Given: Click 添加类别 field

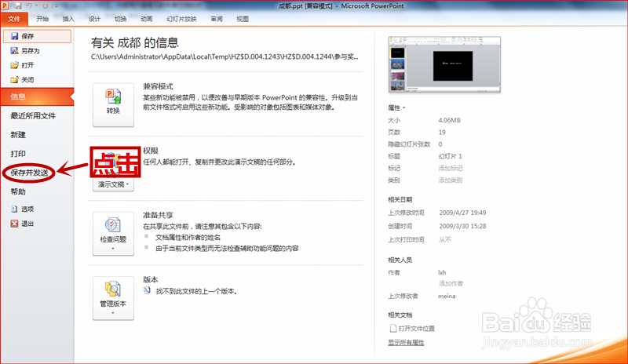Looking at the screenshot, I should (451, 180).
